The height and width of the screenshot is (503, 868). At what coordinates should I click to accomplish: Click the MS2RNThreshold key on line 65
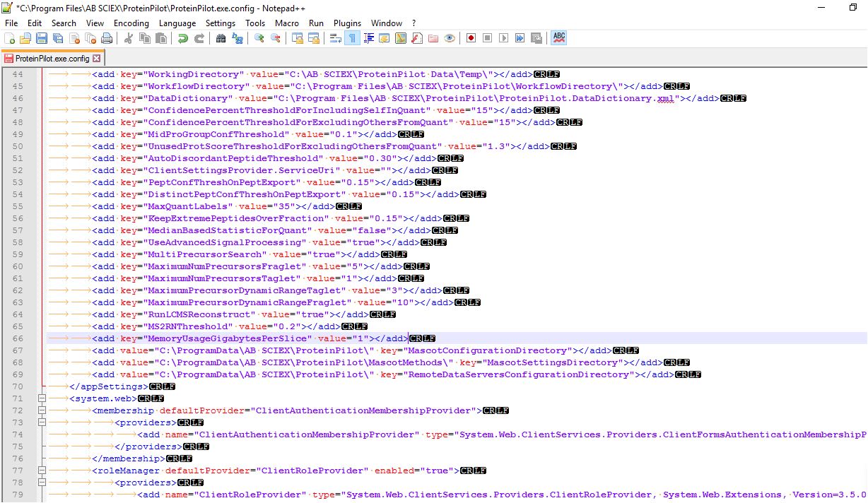pyautogui.click(x=187, y=326)
